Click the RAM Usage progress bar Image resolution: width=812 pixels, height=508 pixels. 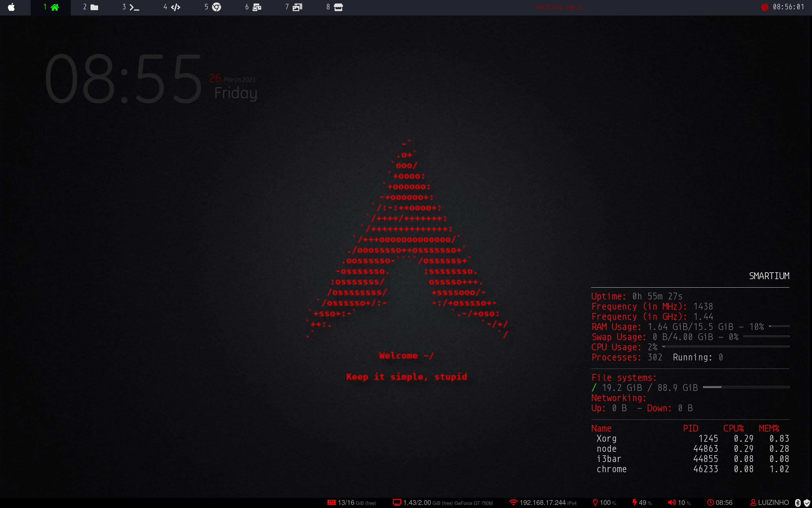(x=779, y=326)
